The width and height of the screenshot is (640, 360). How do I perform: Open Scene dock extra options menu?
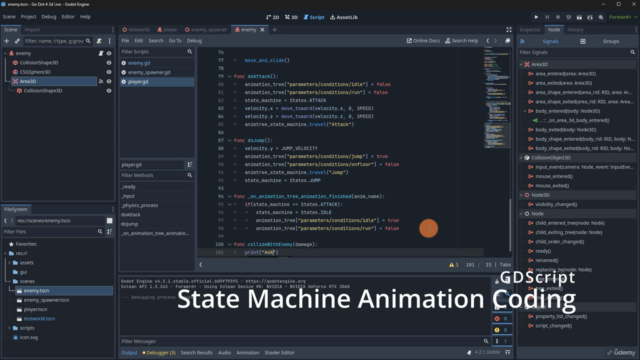[x=109, y=41]
